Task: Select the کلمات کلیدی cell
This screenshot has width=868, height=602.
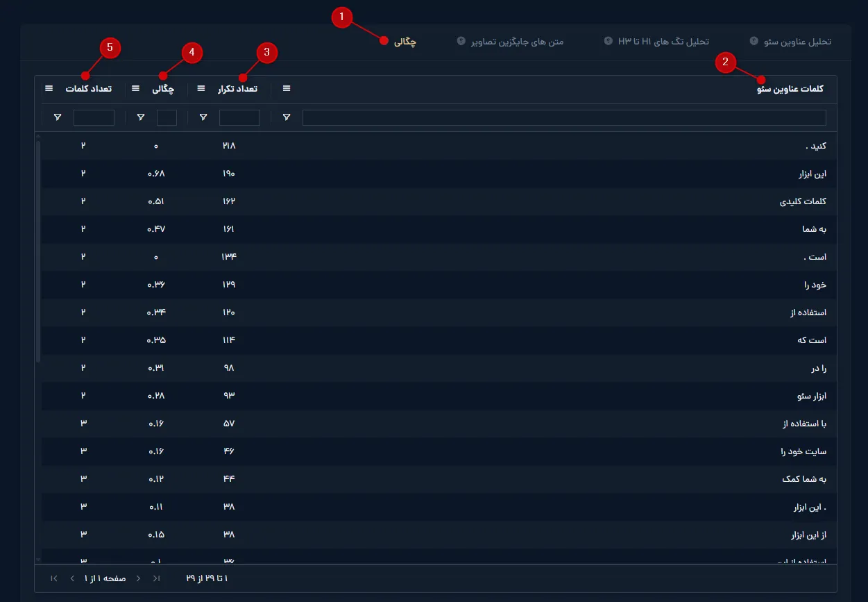Action: tap(803, 202)
